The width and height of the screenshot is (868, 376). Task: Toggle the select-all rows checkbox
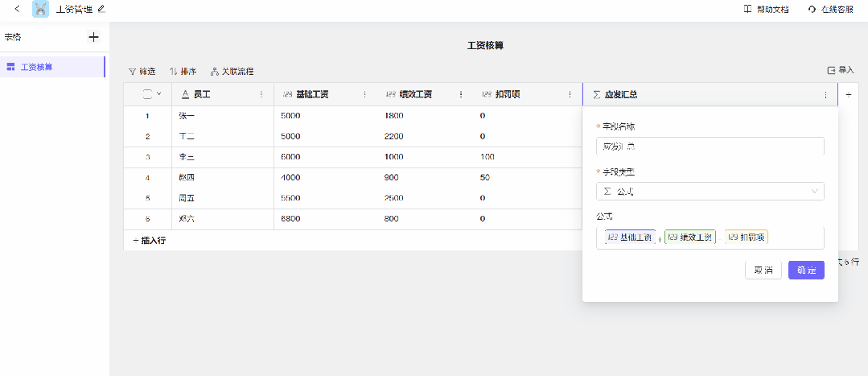[x=147, y=94]
